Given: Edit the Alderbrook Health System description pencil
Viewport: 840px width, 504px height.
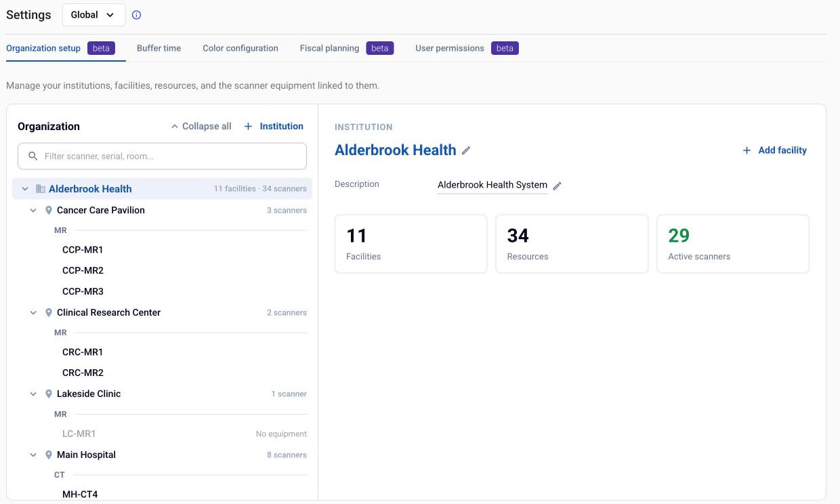Looking at the screenshot, I should point(558,186).
